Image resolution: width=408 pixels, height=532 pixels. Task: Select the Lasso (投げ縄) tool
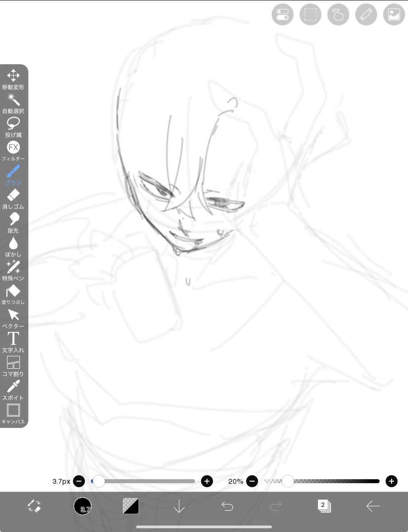(13, 127)
